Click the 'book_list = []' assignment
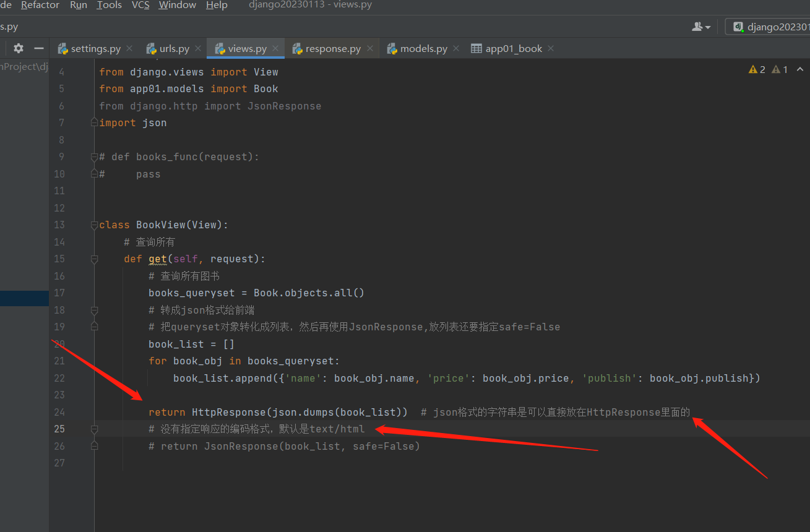The height and width of the screenshot is (532, 810). click(192, 344)
